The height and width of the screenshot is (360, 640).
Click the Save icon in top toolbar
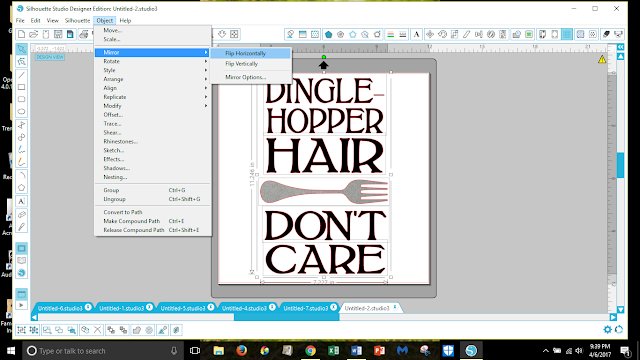(x=58, y=34)
